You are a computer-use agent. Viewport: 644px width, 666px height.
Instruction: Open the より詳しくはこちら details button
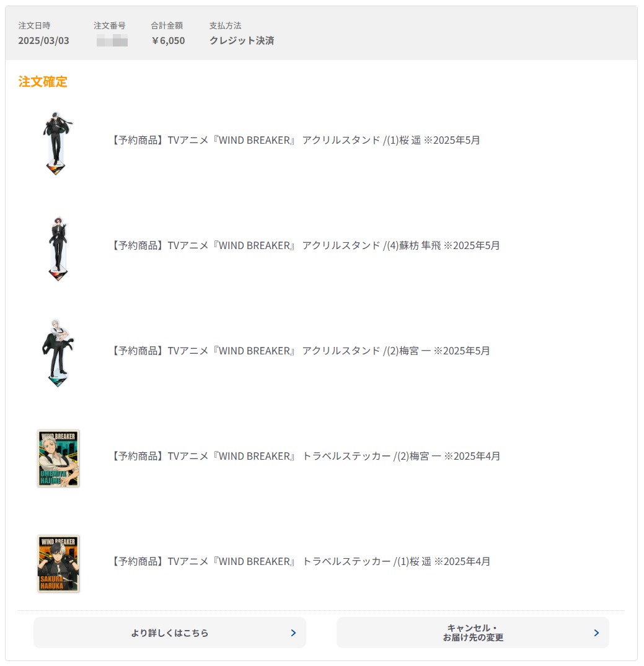point(170,633)
